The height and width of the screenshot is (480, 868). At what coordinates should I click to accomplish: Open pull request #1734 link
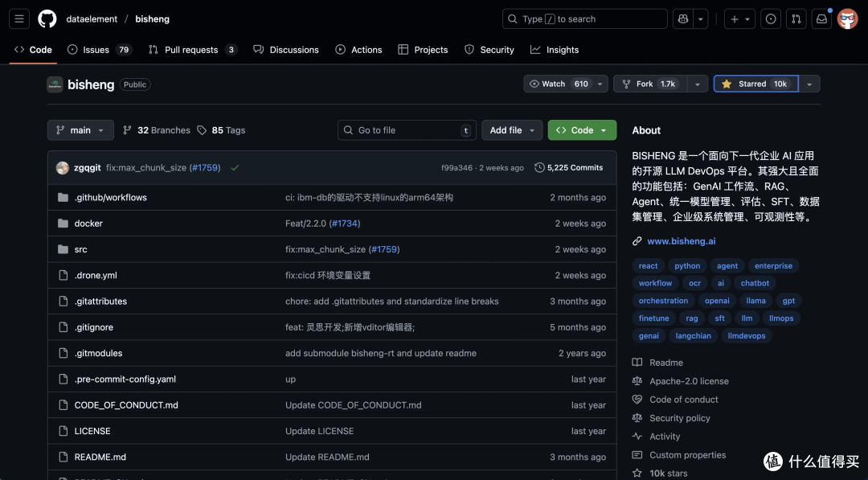coord(344,223)
